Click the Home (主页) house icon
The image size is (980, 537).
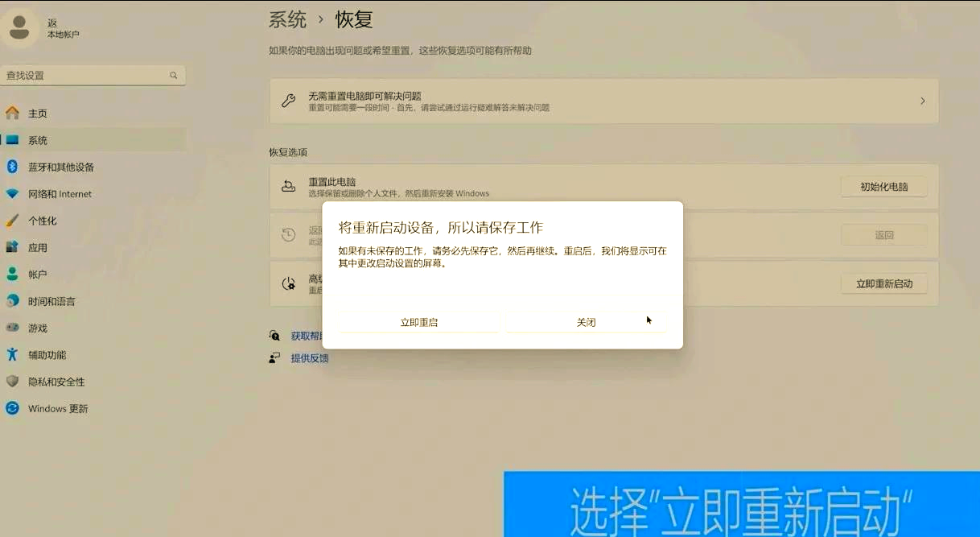(x=12, y=113)
